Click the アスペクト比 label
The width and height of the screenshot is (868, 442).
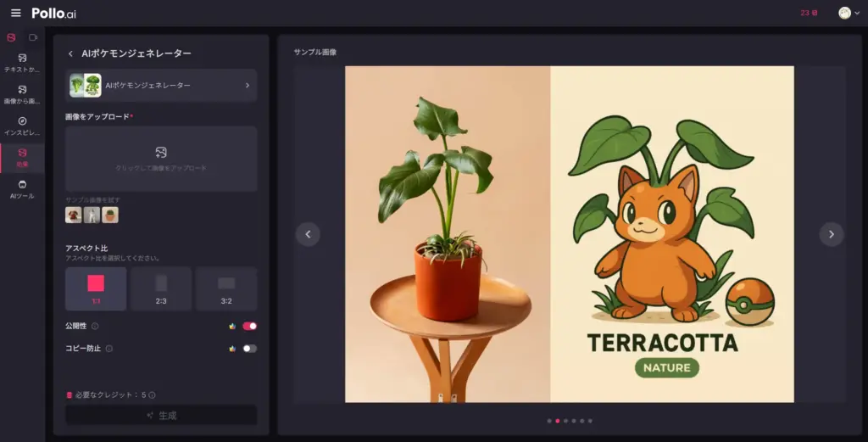click(x=86, y=248)
